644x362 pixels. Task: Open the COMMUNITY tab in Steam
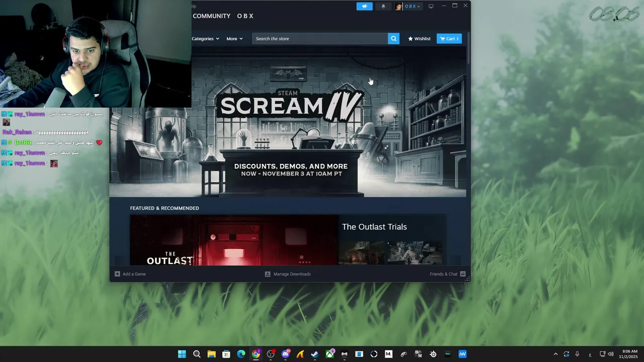click(x=211, y=16)
